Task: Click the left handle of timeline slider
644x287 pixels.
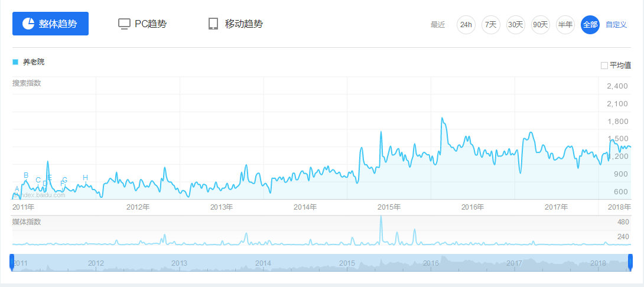Action: point(11,262)
